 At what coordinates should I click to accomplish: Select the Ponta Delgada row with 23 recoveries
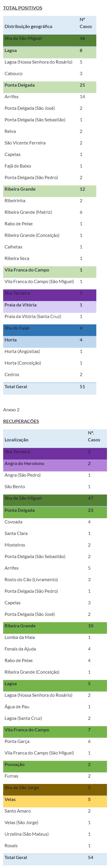point(55,512)
